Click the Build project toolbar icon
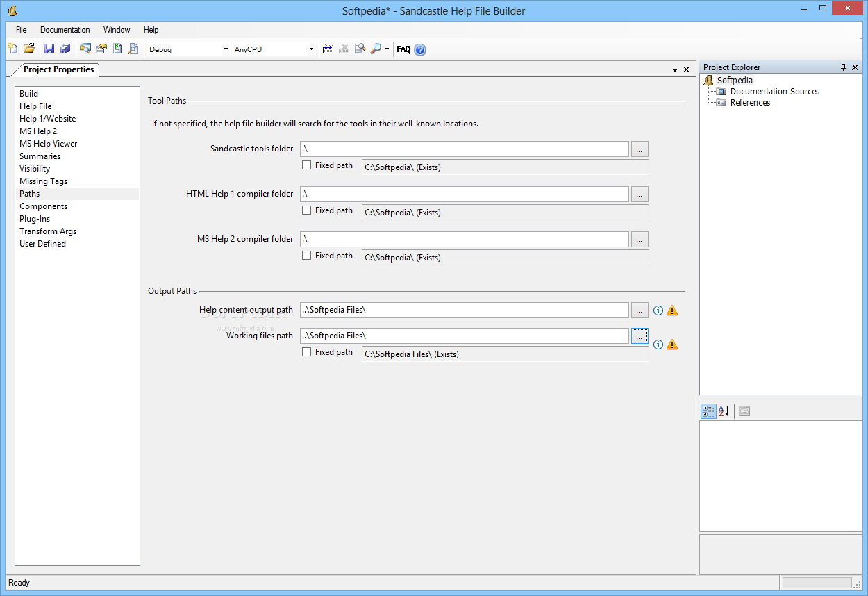Image resolution: width=868 pixels, height=596 pixels. click(328, 49)
